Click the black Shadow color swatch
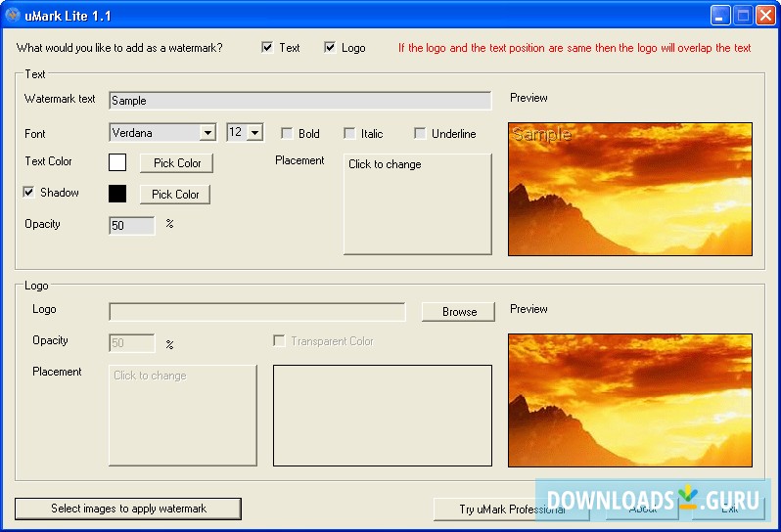 click(117, 194)
